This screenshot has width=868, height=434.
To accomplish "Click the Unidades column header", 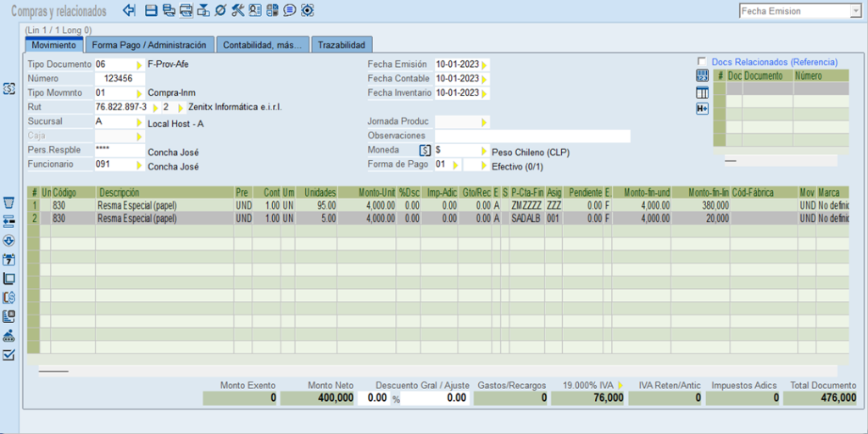I will click(x=316, y=192).
